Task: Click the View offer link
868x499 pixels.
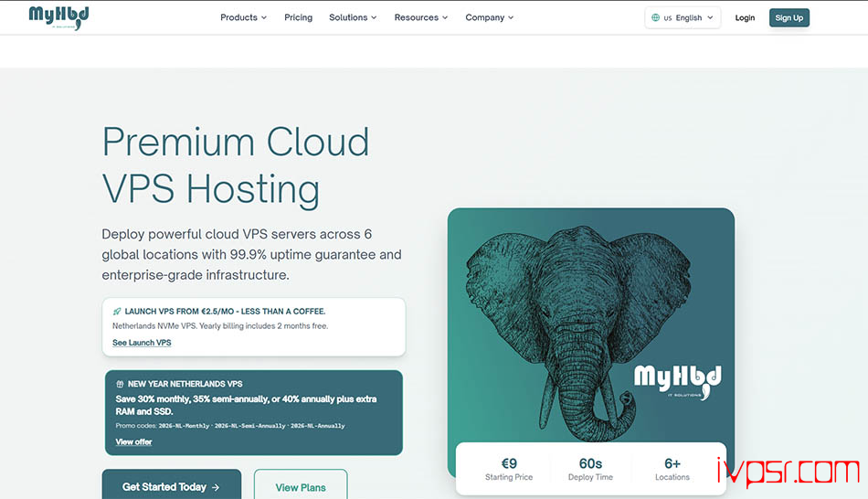Action: (133, 442)
